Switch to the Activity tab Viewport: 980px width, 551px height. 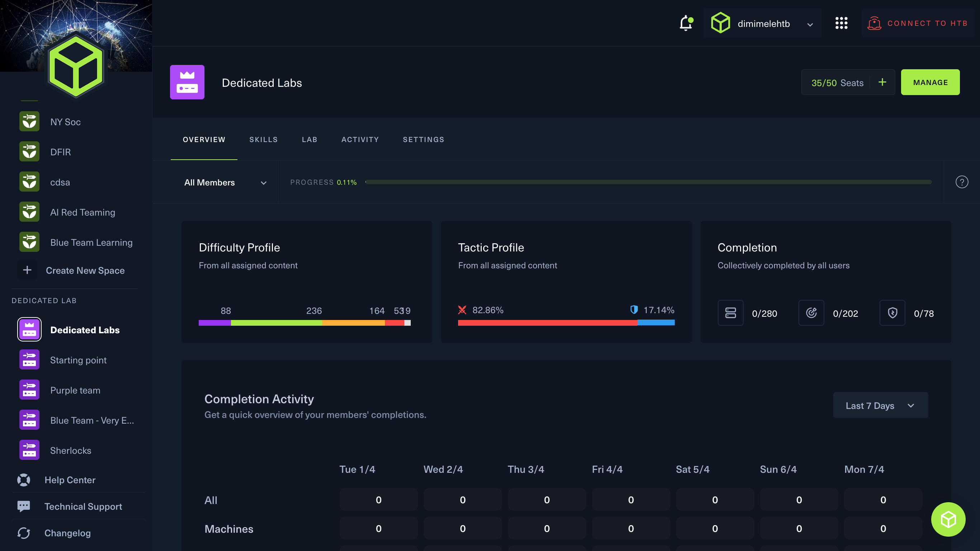point(360,140)
